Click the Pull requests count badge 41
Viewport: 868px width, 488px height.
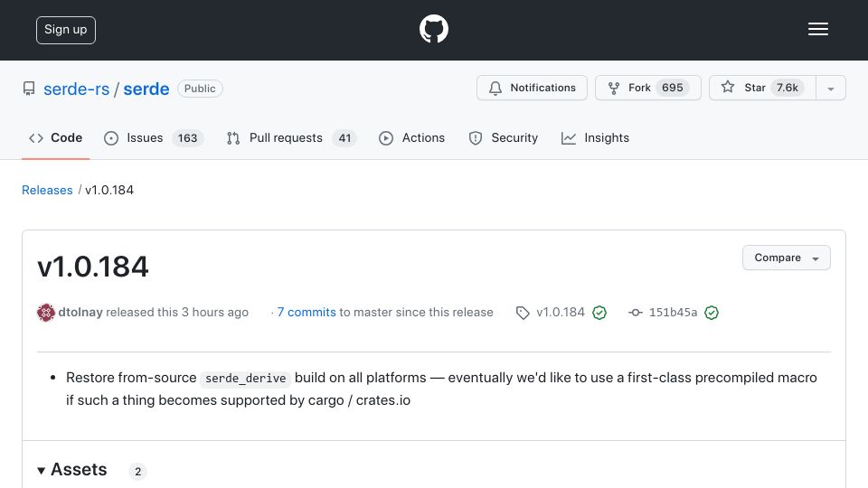[x=344, y=138]
